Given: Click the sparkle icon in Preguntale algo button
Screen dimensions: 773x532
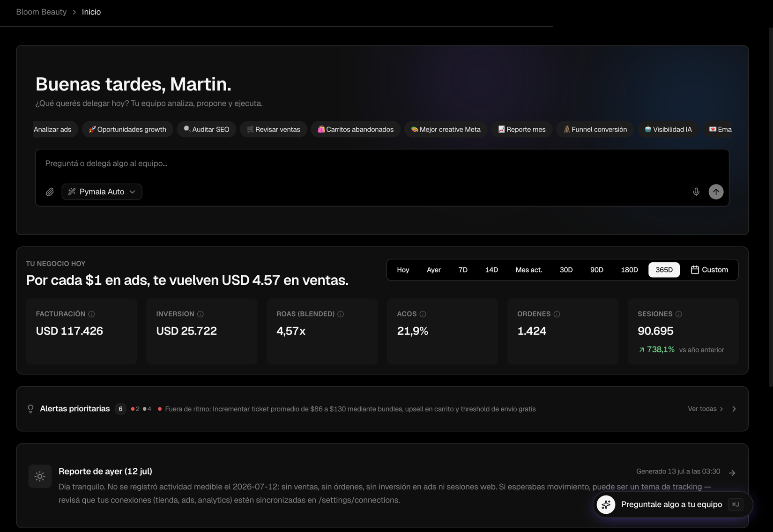Looking at the screenshot, I should click(x=606, y=504).
